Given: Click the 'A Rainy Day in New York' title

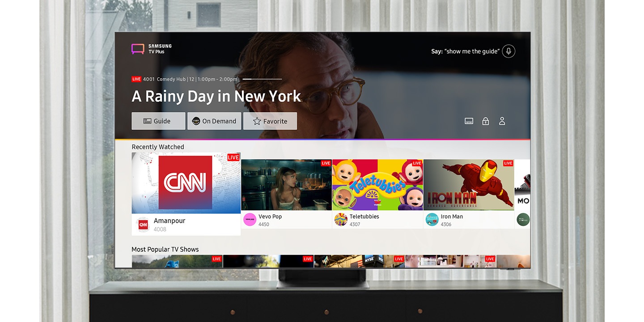Looking at the screenshot, I should click(x=216, y=96).
